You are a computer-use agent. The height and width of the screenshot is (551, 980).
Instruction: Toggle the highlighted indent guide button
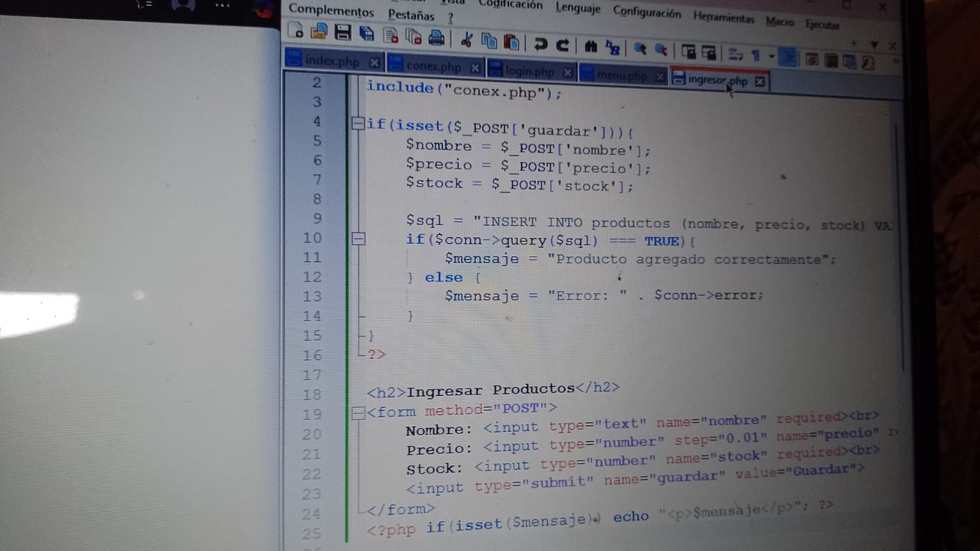tap(788, 58)
